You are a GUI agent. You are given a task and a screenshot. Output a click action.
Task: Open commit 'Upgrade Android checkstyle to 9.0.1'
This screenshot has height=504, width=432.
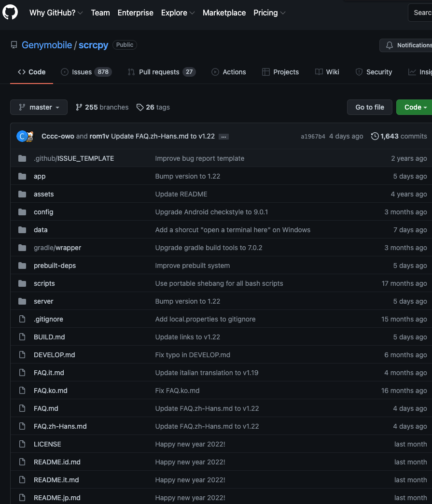(211, 212)
